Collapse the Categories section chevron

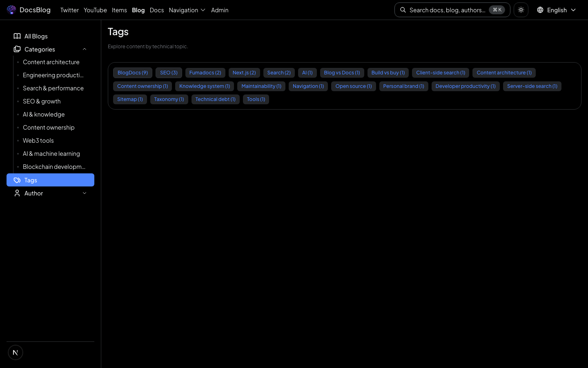point(85,49)
